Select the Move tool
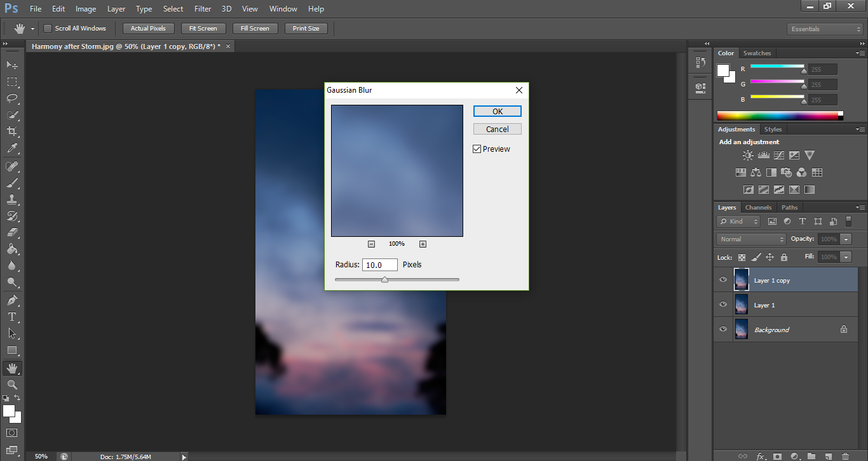The width and height of the screenshot is (868, 461). click(12, 65)
